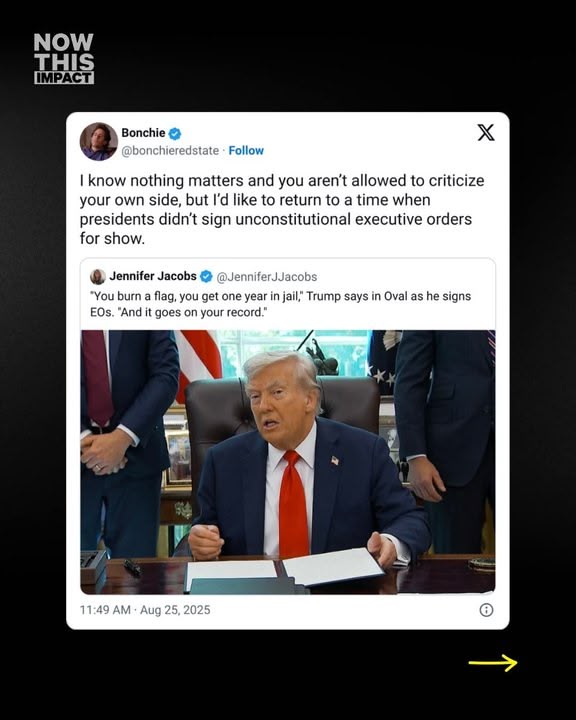Tap the yellow next-slide arrow
The width and height of the screenshot is (576, 720).
[x=493, y=663]
